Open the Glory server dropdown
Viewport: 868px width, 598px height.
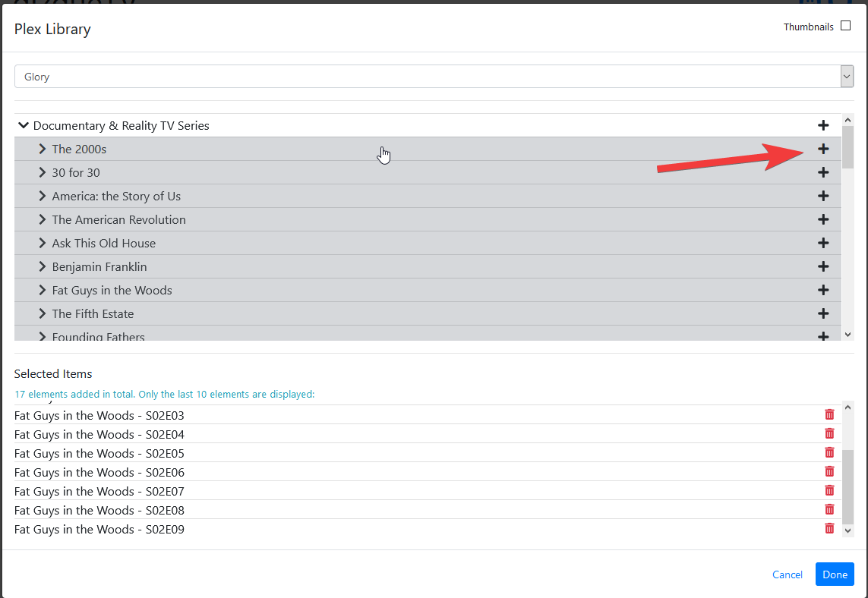click(x=434, y=77)
